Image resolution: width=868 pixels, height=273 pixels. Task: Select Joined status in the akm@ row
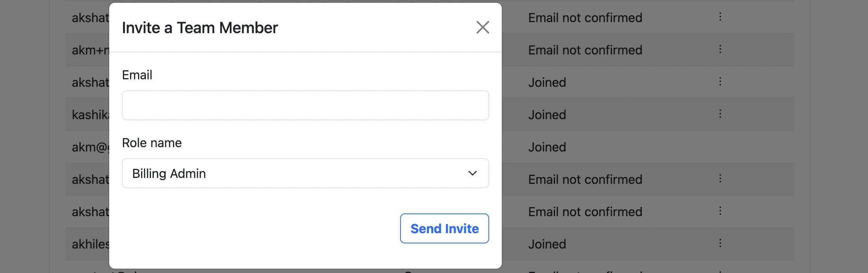pyautogui.click(x=547, y=147)
